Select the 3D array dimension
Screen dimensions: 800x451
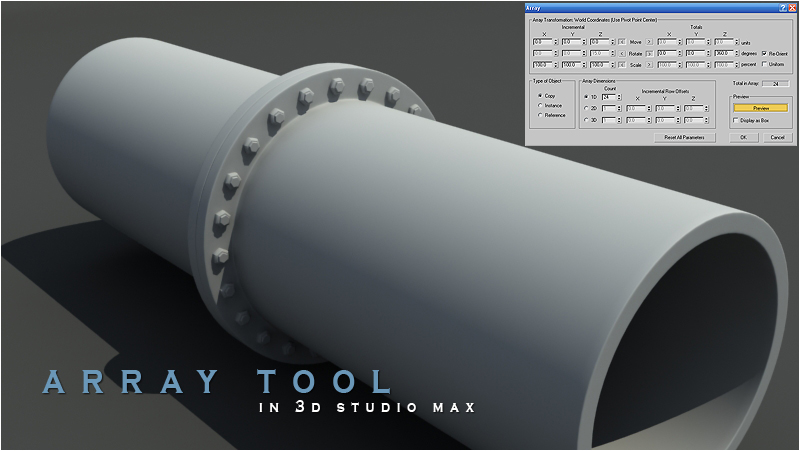[586, 120]
